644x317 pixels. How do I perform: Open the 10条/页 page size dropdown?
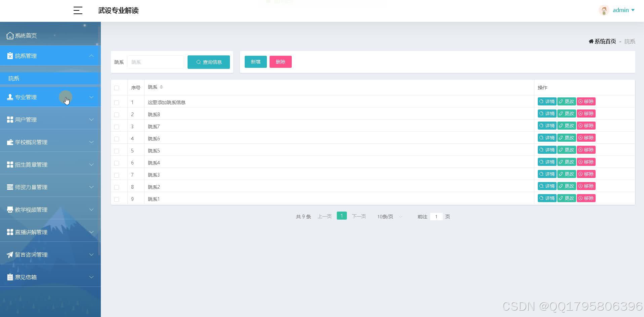point(389,217)
